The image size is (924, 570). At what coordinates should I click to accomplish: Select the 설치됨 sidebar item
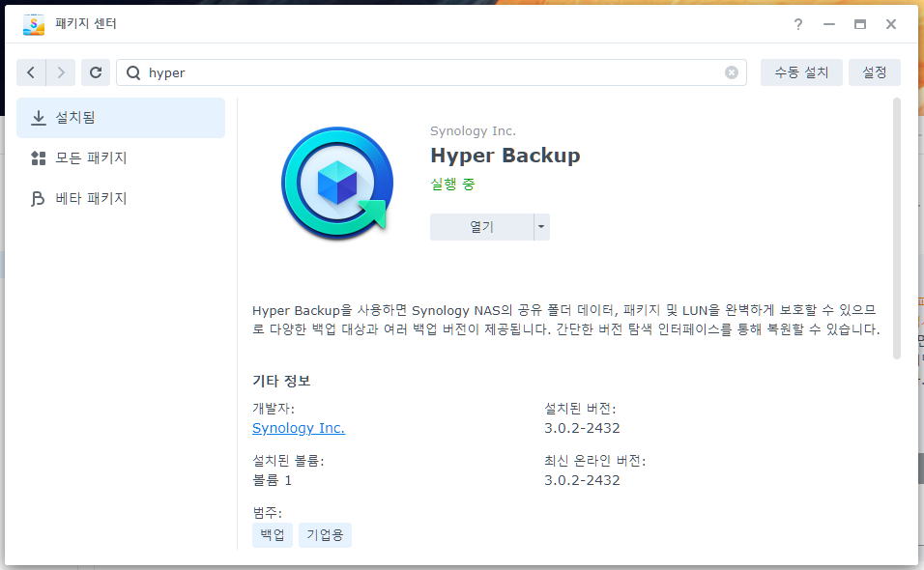click(x=121, y=118)
